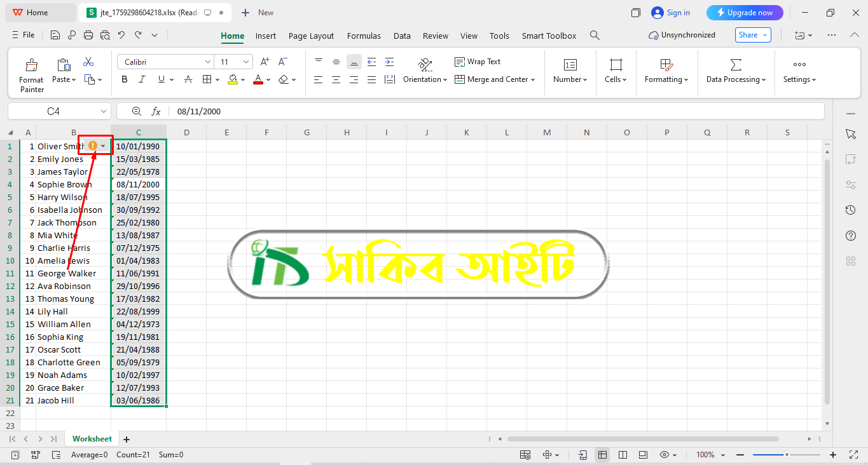Click the yellow fill color swatch
The height and width of the screenshot is (465, 868).
click(x=232, y=79)
